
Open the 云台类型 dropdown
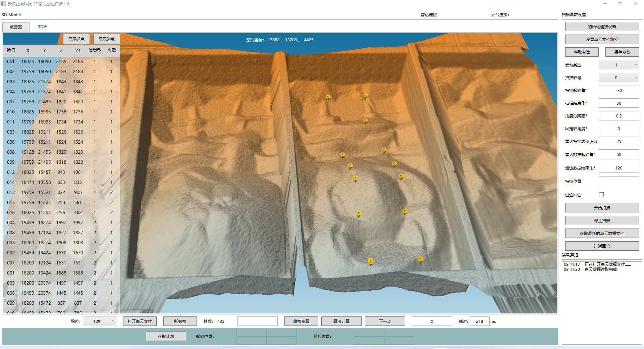[x=619, y=65]
